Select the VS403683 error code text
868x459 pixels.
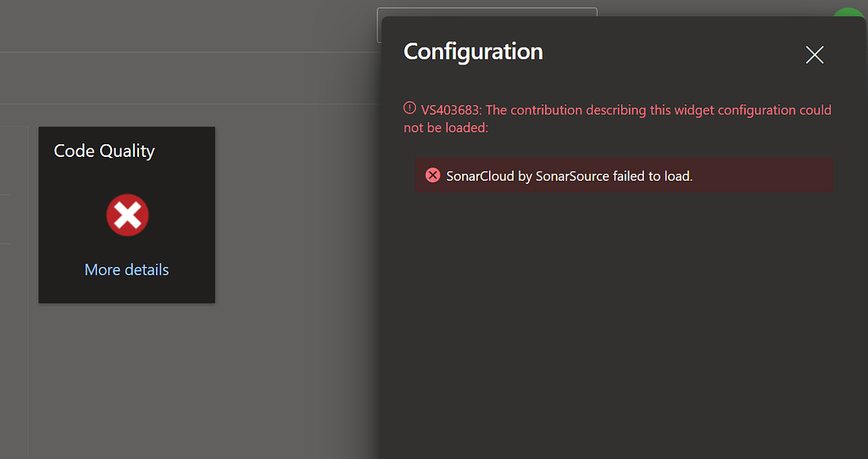tap(450, 110)
